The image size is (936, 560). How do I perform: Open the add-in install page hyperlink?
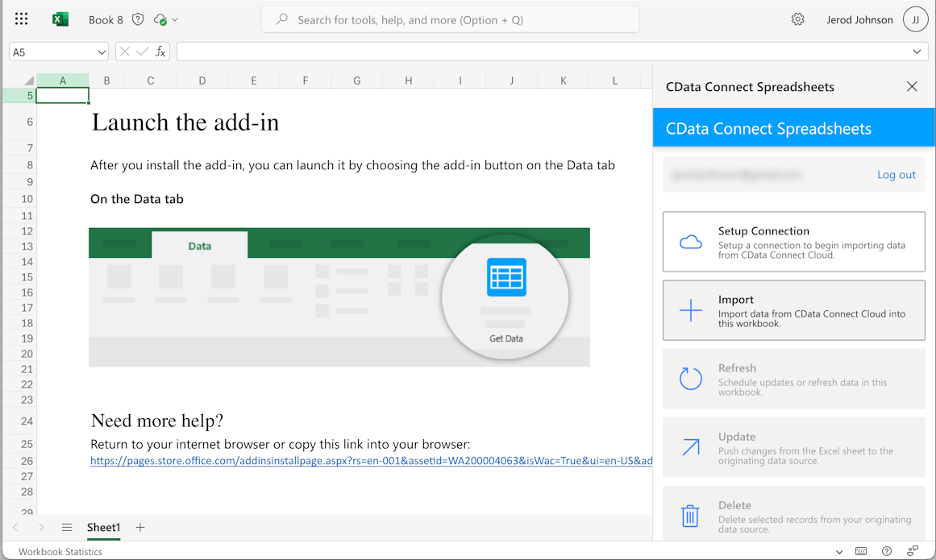pos(371,461)
